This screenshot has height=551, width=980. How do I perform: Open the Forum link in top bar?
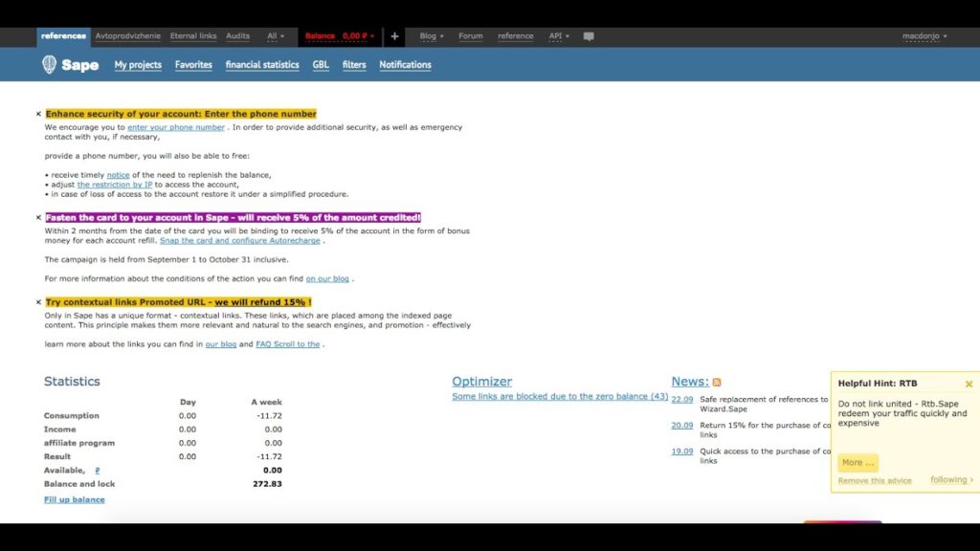pos(471,36)
